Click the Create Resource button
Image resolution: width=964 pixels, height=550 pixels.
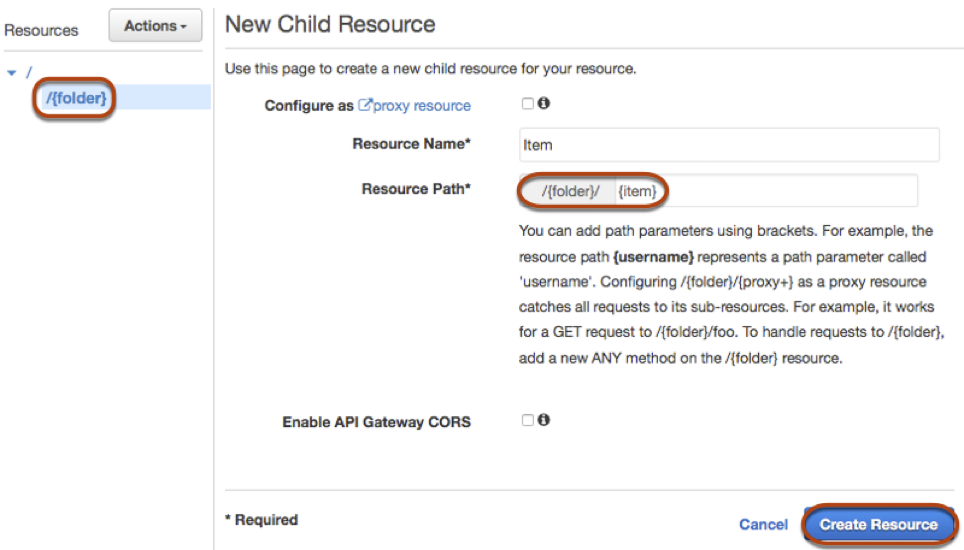click(x=879, y=524)
